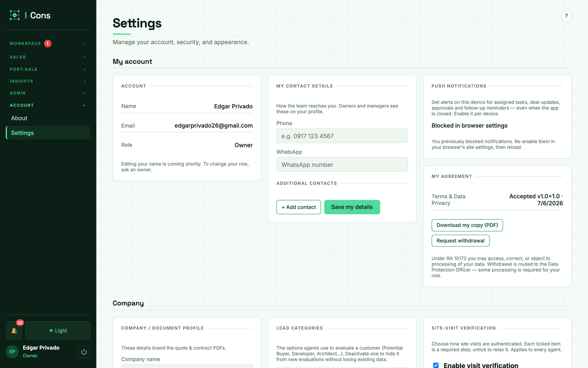This screenshot has width=588, height=368.
Task: Click the Add contact button
Action: point(298,207)
